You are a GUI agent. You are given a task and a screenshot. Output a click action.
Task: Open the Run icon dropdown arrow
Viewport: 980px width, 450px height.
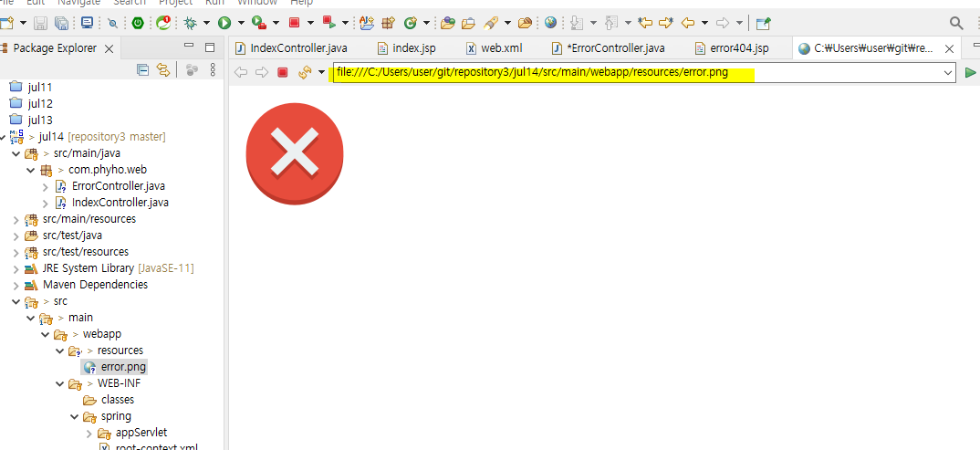pos(240,23)
